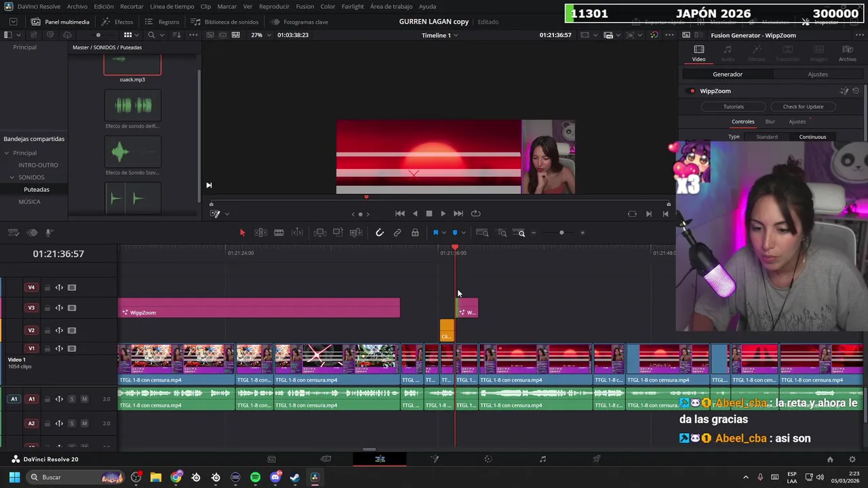
Task: Open viewer zoom 27% dropdown
Action: (x=261, y=35)
